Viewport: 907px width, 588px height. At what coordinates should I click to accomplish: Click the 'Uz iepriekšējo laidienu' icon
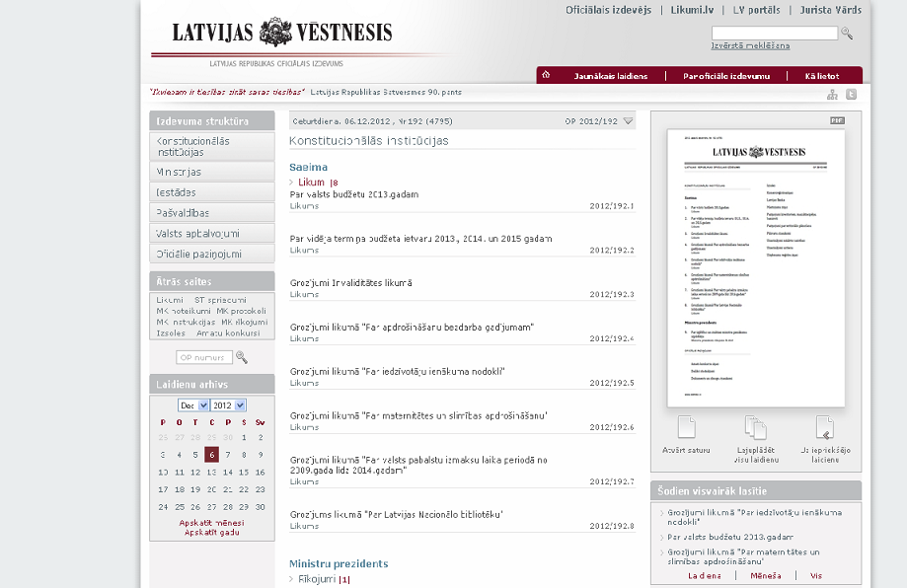click(x=825, y=427)
